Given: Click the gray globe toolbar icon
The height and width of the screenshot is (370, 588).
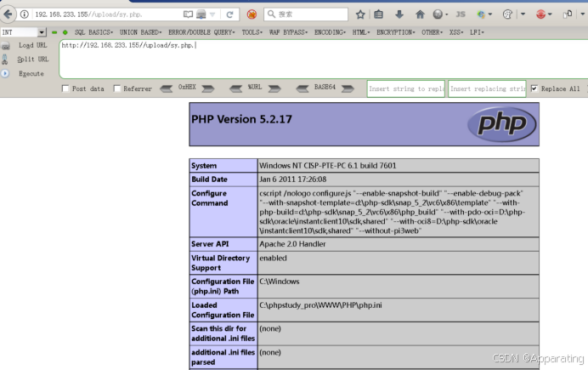Looking at the screenshot, I should point(438,14).
